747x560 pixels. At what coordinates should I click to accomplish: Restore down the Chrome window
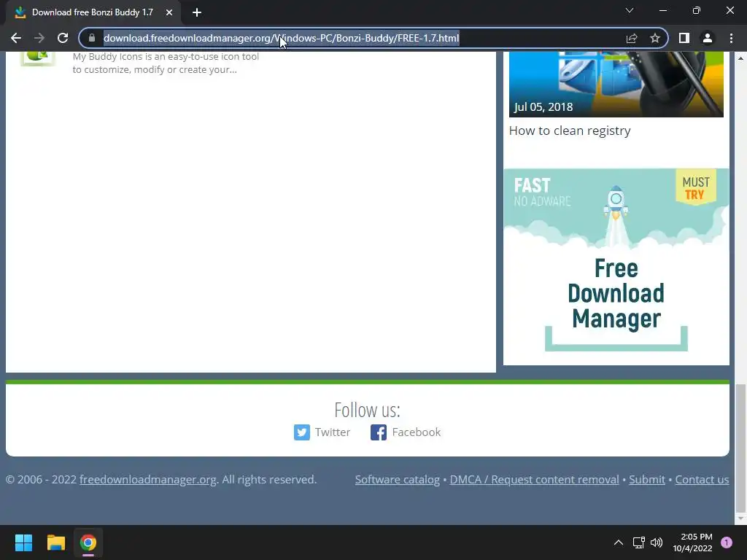pyautogui.click(x=697, y=10)
